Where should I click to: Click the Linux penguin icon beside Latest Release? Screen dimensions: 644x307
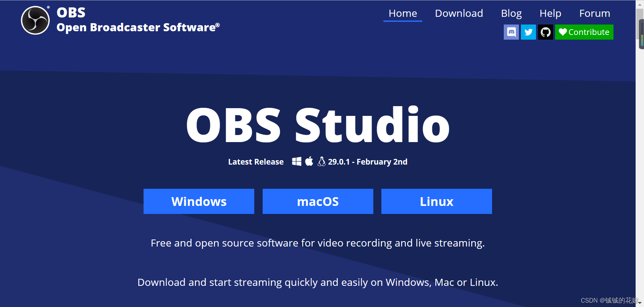click(x=321, y=162)
